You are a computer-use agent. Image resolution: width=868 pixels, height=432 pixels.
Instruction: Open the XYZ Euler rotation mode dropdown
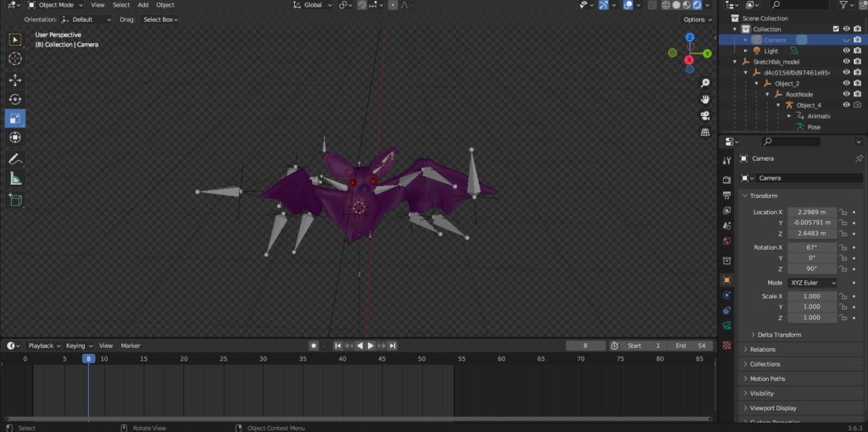[812, 282]
